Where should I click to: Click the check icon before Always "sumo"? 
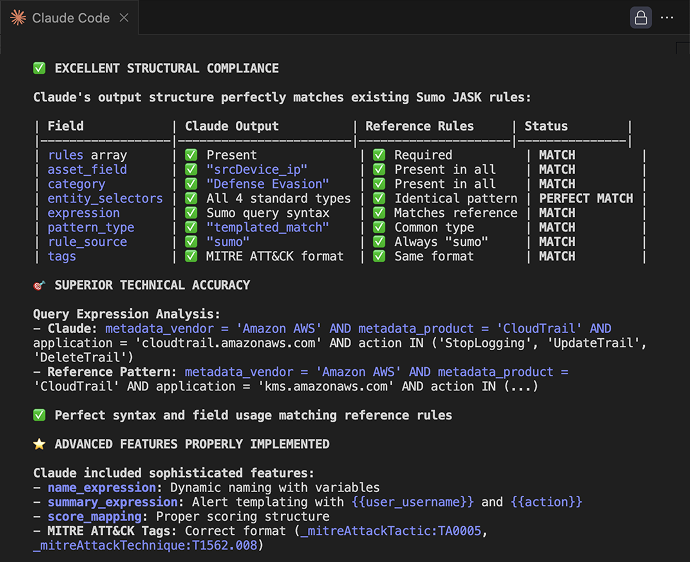click(x=379, y=242)
